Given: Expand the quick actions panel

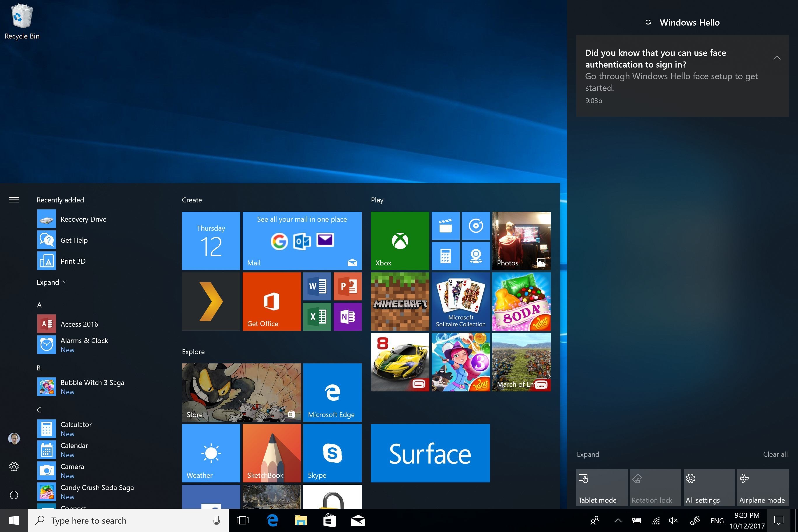Looking at the screenshot, I should [588, 454].
